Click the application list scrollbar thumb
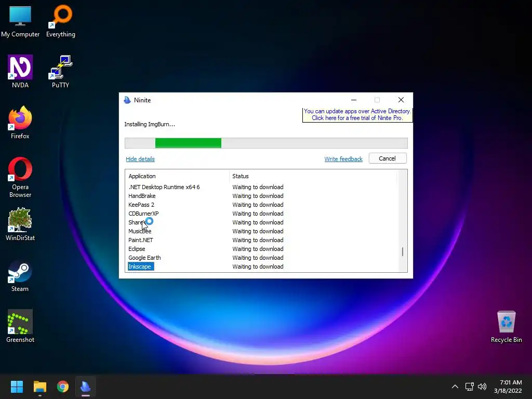This screenshot has height=399, width=532. click(x=403, y=252)
